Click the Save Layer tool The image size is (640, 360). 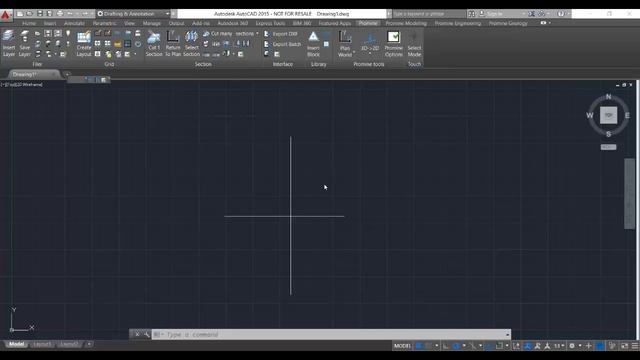coord(24,43)
